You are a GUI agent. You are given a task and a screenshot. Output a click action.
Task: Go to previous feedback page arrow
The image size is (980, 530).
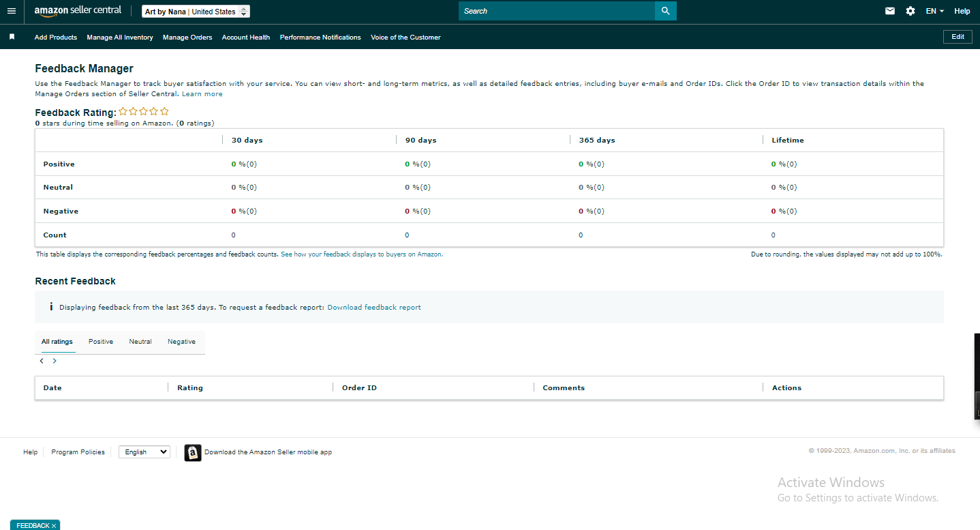pos(42,361)
